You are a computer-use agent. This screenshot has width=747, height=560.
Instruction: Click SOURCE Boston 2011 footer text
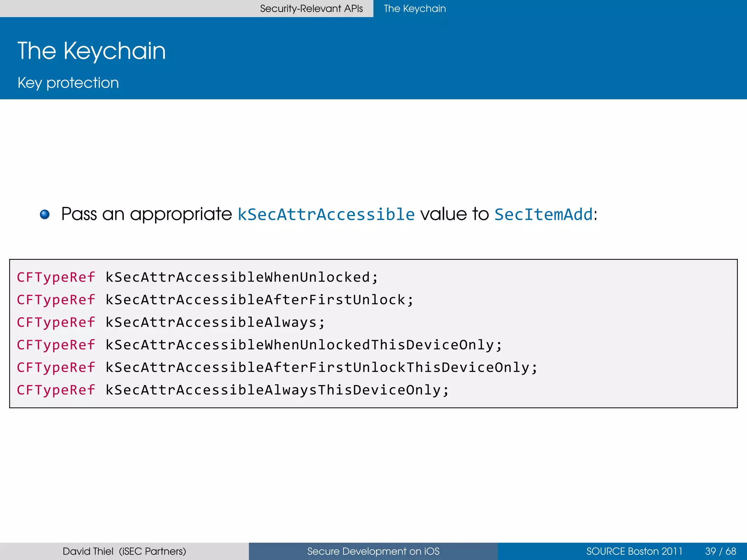tap(634, 551)
